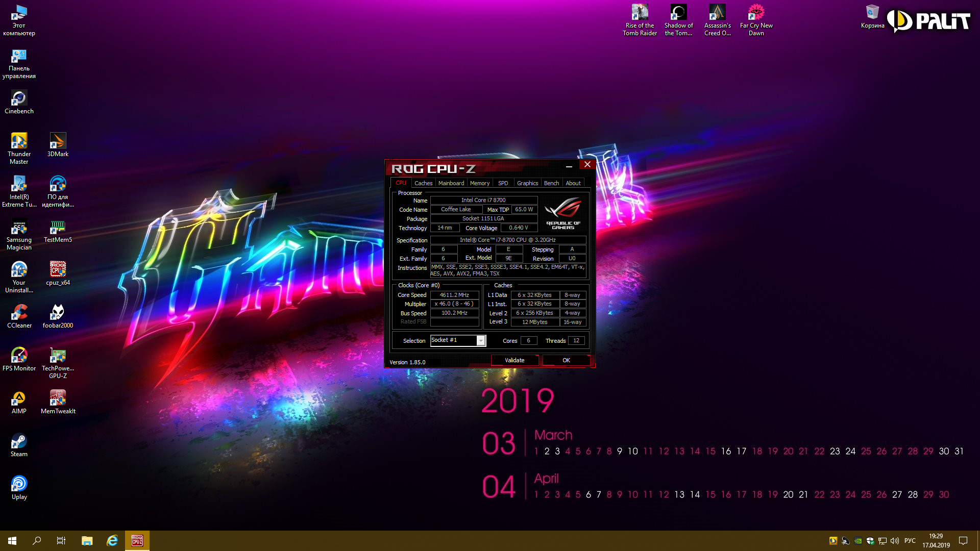Click the Validate button
The image size is (980, 551).
pos(514,360)
